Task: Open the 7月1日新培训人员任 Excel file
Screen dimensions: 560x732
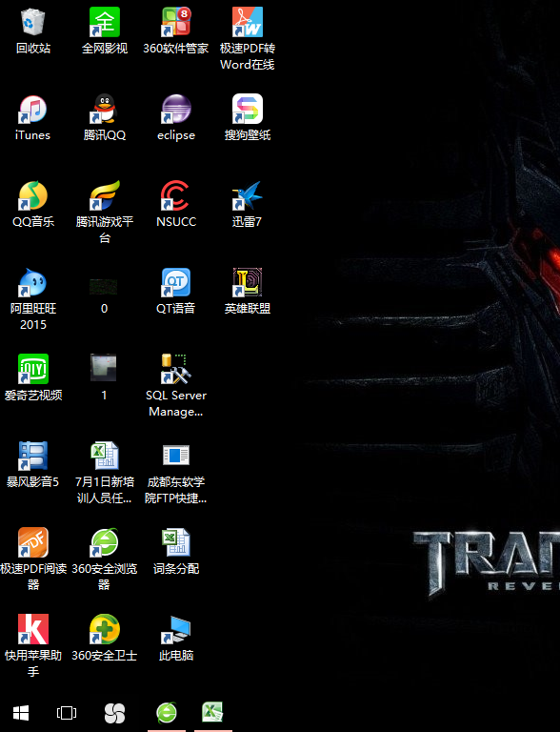Action: 105,456
